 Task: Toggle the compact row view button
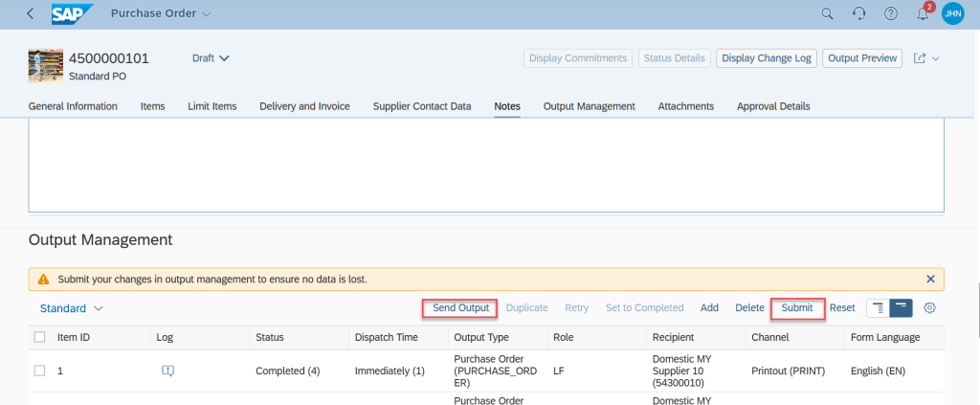pos(901,308)
